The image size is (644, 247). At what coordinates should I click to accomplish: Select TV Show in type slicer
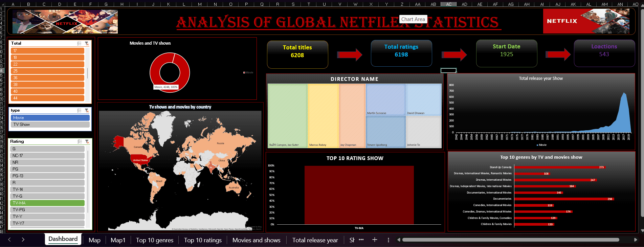coord(50,125)
